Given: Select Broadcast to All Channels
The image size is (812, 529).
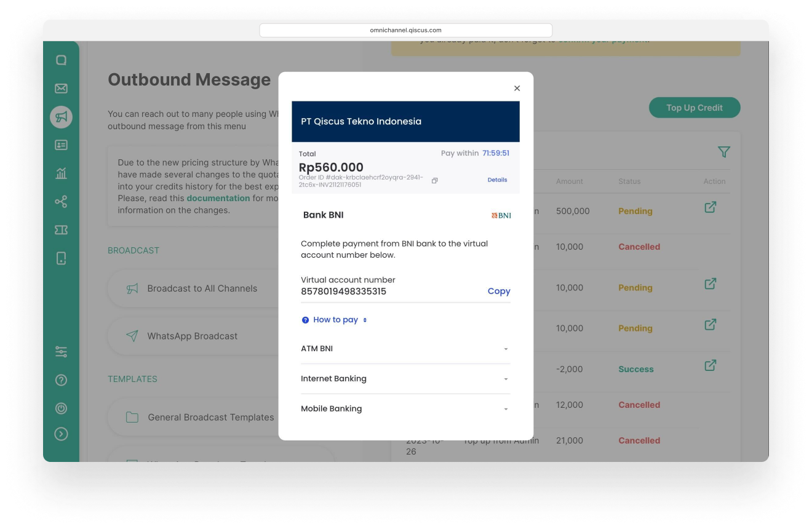Looking at the screenshot, I should 202,288.
